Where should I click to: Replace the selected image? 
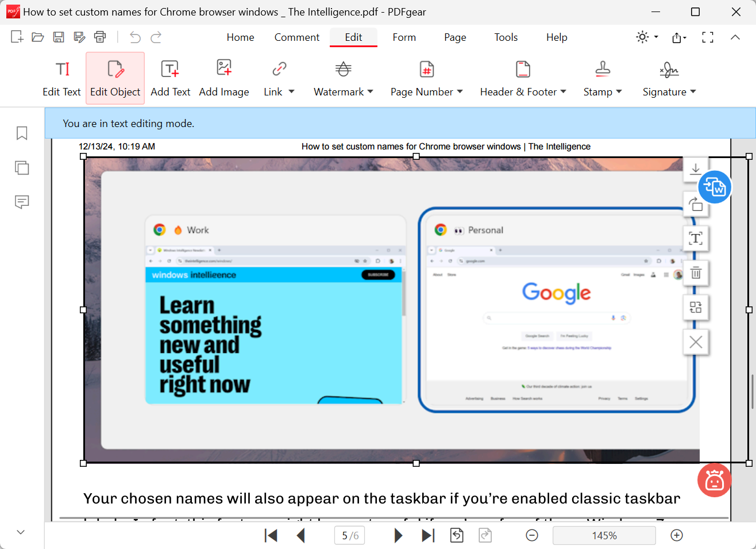(696, 204)
